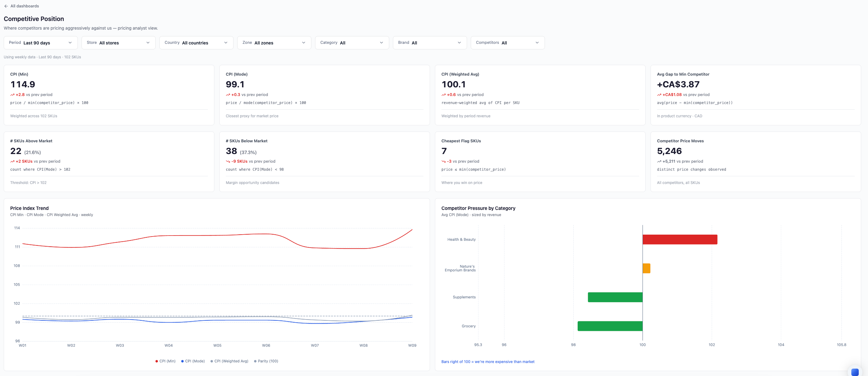The height and width of the screenshot is (376, 868).
Task: Click the Cheapest Flag SKUs value 7
Action: [444, 151]
